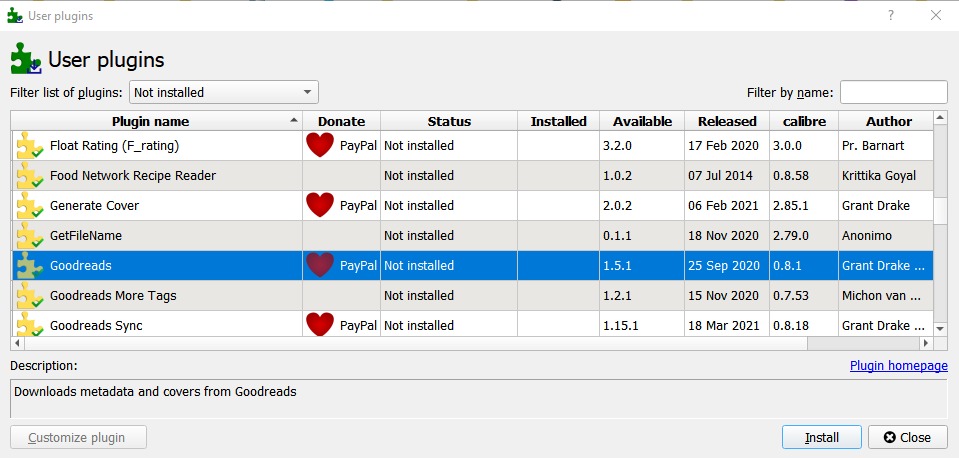Viewport: 959px width, 458px height.
Task: Click the Goodreads Sync plugin puzzle icon
Action: tap(29, 325)
